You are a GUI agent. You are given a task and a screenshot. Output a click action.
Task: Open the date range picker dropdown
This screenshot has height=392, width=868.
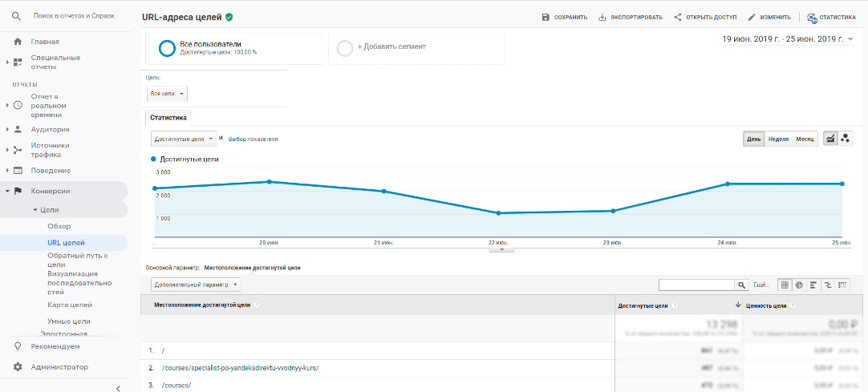789,39
